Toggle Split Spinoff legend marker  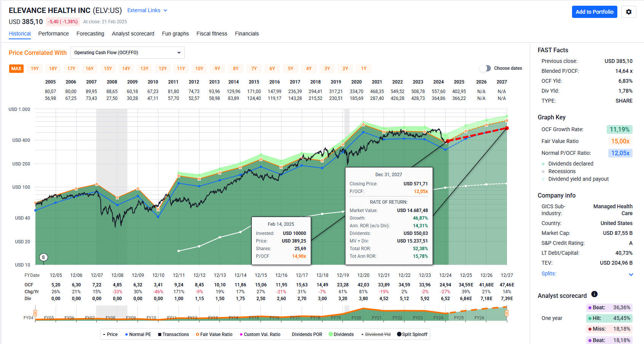[x=399, y=334]
